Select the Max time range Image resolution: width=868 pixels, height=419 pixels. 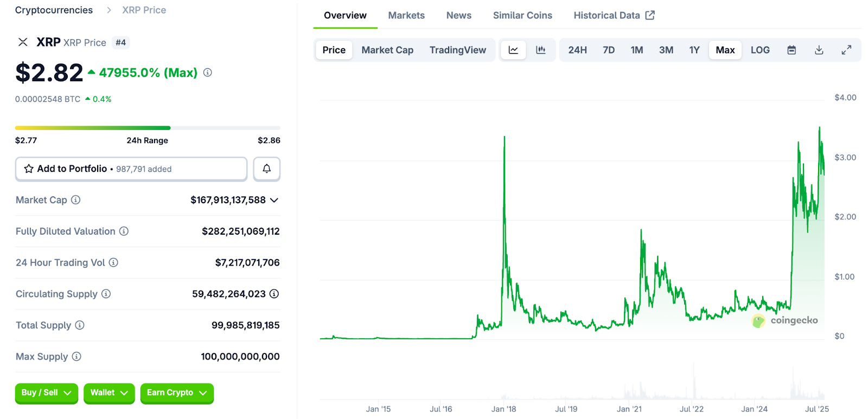pyautogui.click(x=725, y=50)
